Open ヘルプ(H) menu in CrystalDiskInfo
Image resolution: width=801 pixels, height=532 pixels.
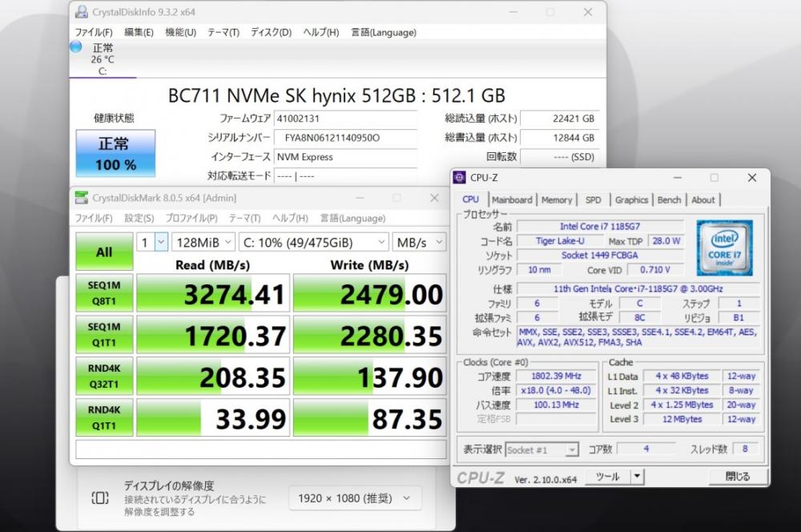coord(321,32)
